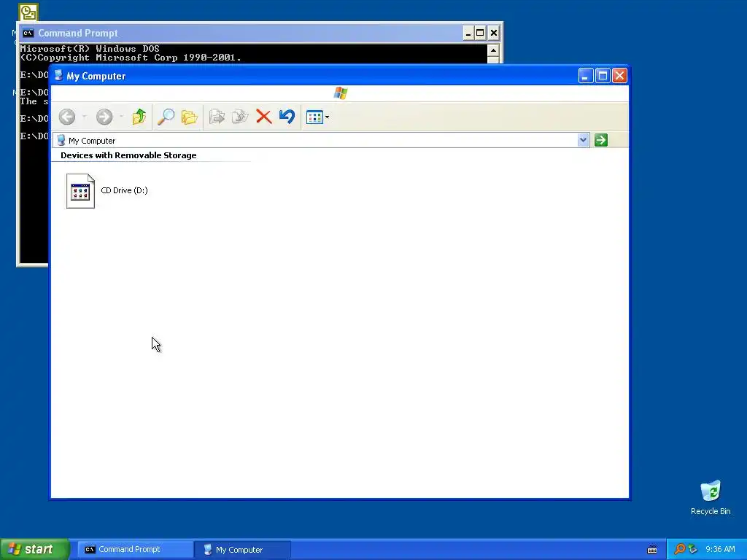This screenshot has height=560, width=747.
Task: Click the keyboard icon on taskbar
Action: click(652, 550)
